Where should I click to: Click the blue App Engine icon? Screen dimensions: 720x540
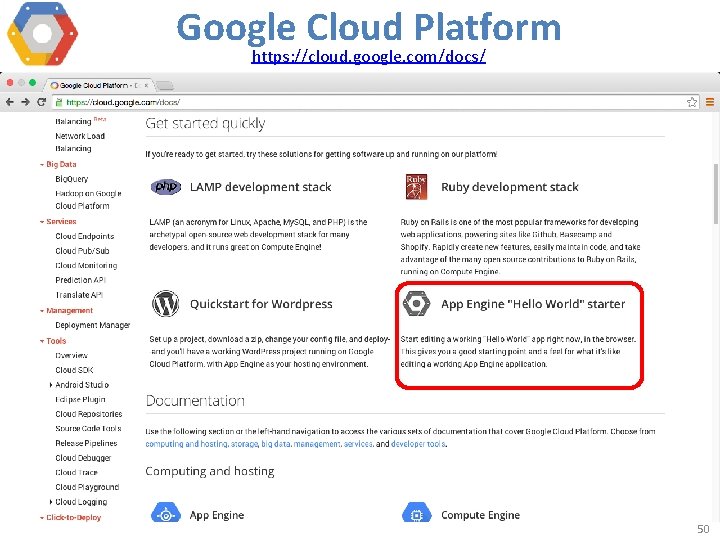166,514
